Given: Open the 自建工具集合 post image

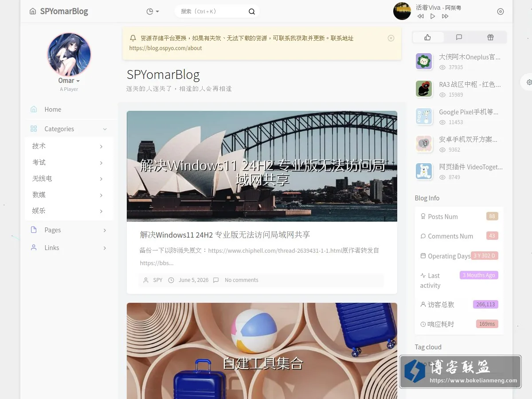Looking at the screenshot, I should (x=262, y=351).
